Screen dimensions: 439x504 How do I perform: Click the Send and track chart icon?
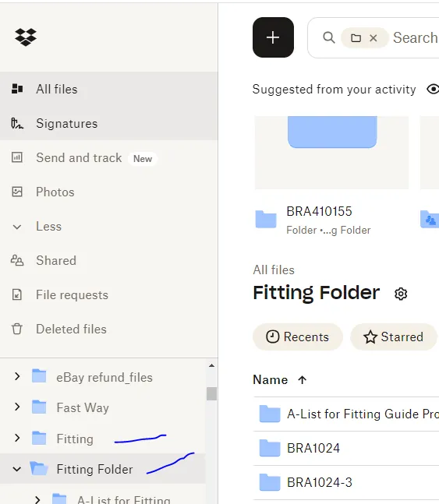click(17, 157)
